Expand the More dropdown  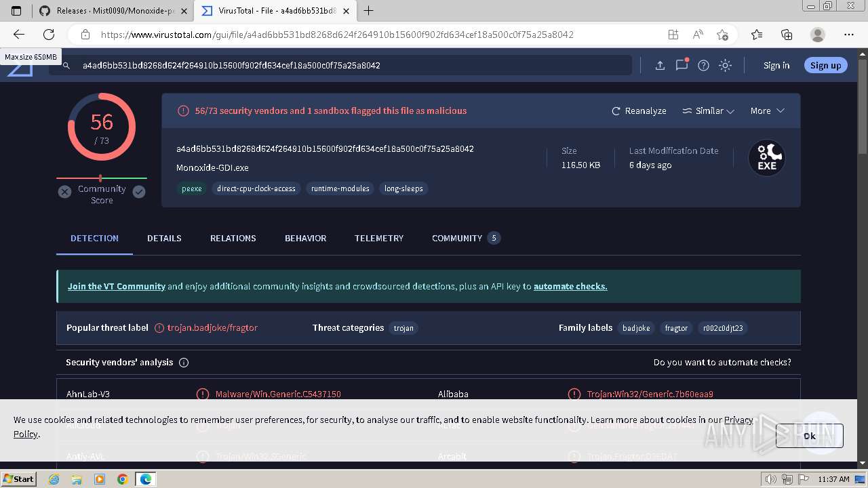pyautogui.click(x=767, y=110)
